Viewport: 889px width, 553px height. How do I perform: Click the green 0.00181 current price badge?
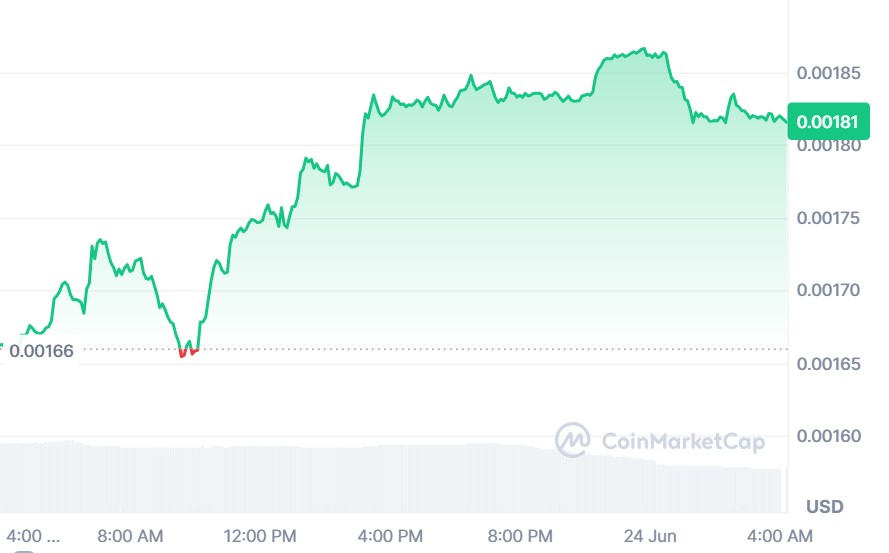click(825, 122)
